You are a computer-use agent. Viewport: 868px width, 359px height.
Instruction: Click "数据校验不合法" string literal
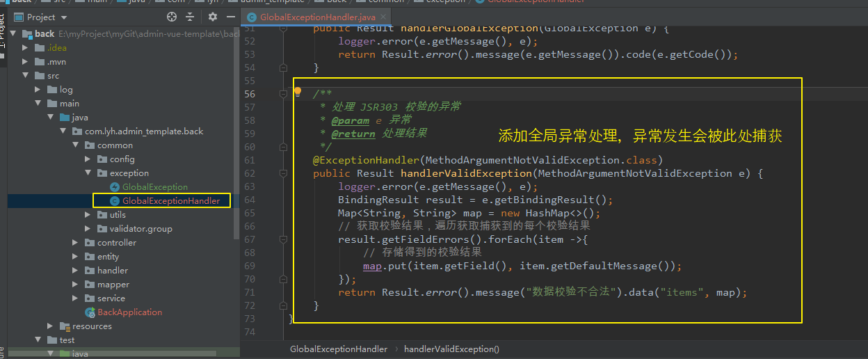pos(573,292)
